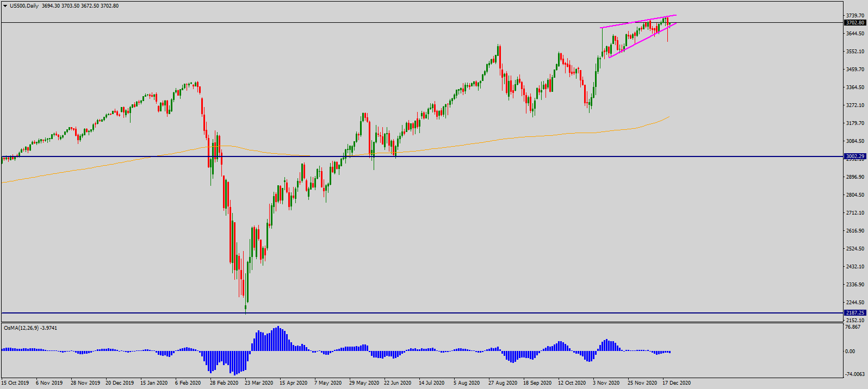Click the US500,Daily symbol title
This screenshot has width=868, height=389.
click(x=24, y=6)
